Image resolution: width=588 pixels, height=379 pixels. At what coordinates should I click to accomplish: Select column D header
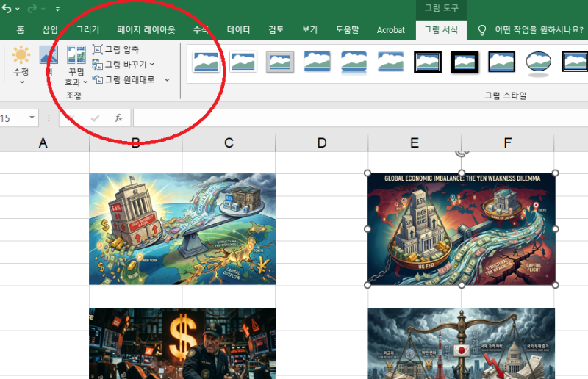pos(322,142)
